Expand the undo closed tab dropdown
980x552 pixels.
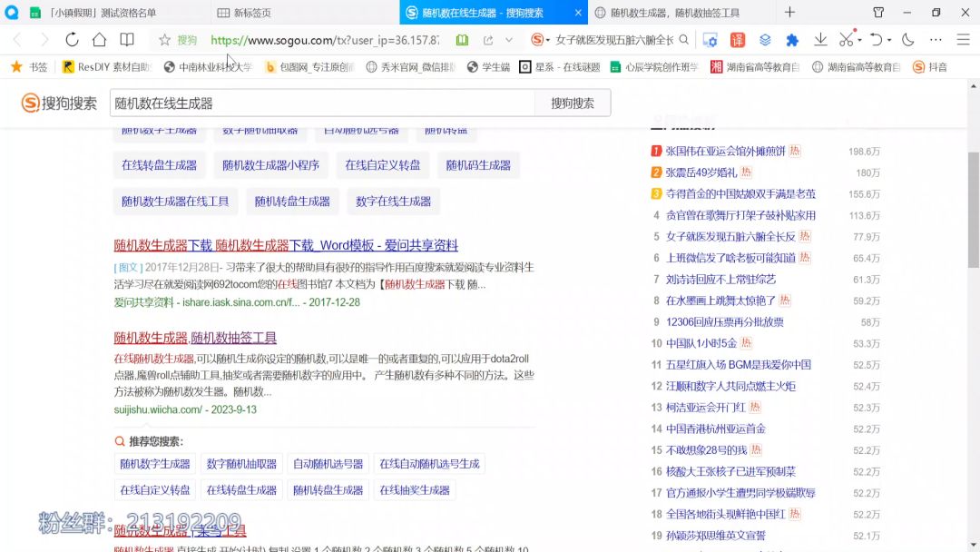coord(889,41)
